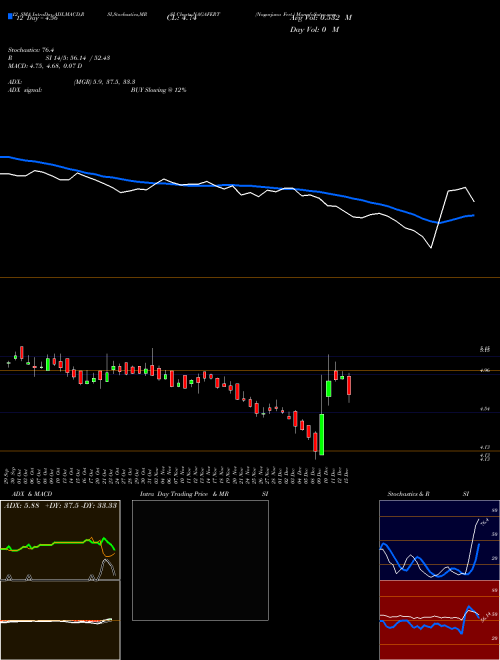The image size is (500, 660).
Task: Click the 4.54 price axis label
Action: click(x=484, y=409)
